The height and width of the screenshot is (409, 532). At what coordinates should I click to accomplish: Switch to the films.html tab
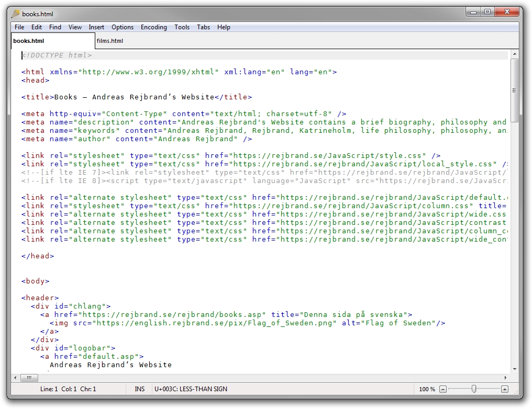(110, 41)
